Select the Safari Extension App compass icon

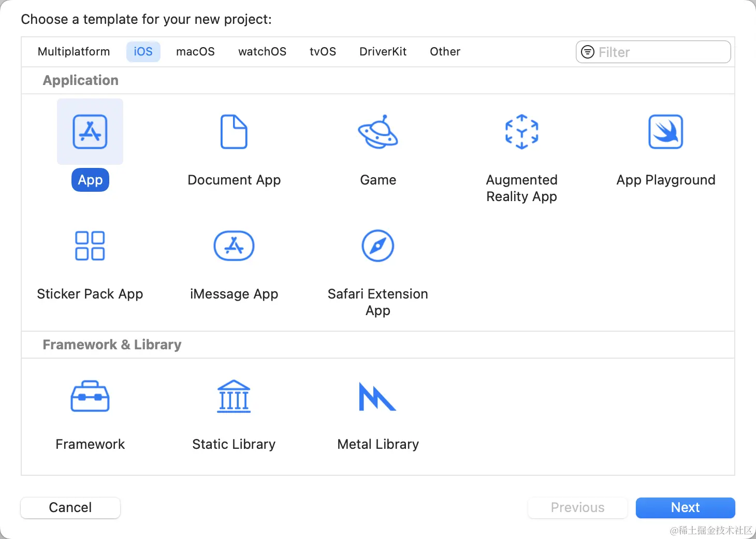[378, 246]
